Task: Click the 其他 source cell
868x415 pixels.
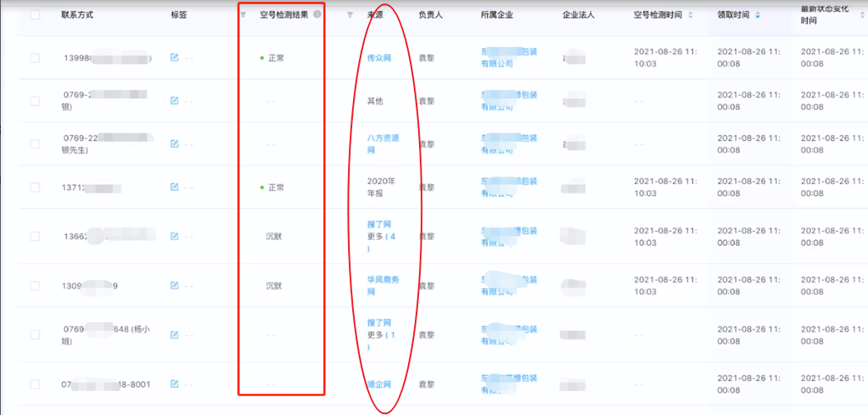Action: coord(376,101)
